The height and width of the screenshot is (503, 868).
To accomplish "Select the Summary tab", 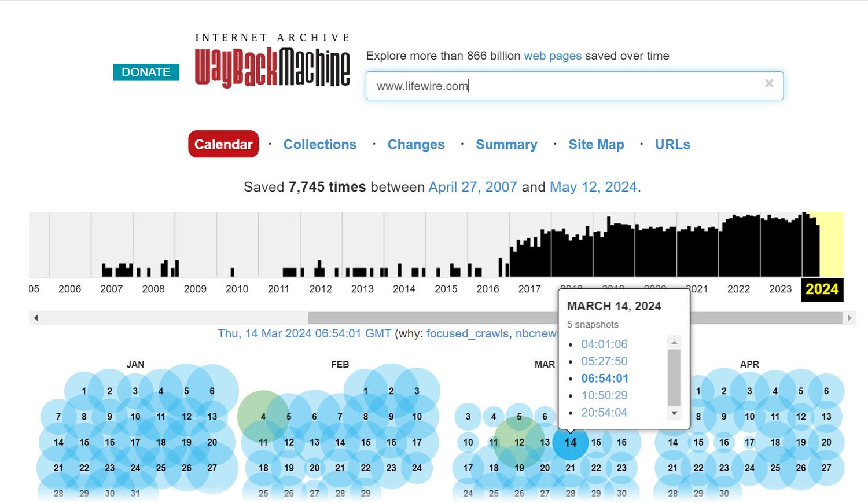I will (506, 145).
